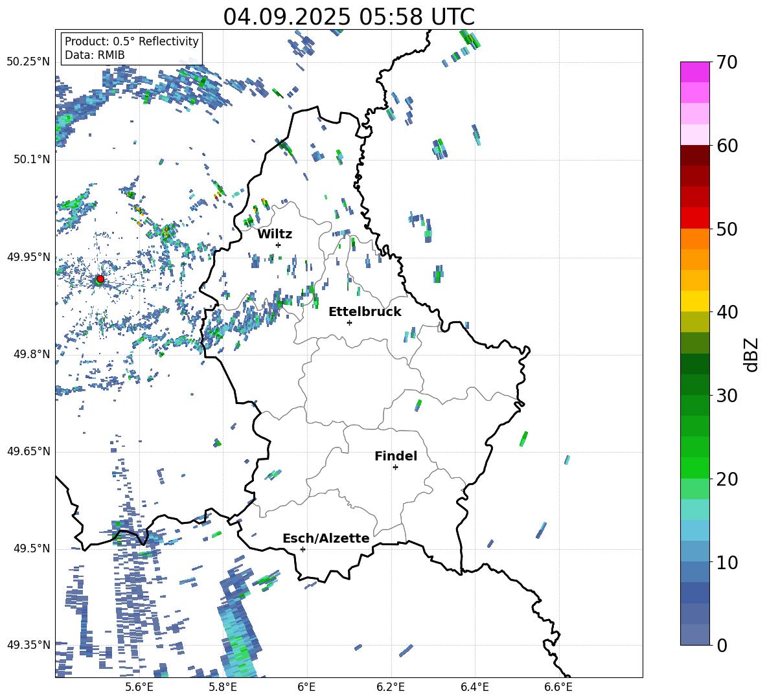This screenshot has height=700, width=767.
Task: Click the 49.8°N latitude label
Action: tap(32, 354)
